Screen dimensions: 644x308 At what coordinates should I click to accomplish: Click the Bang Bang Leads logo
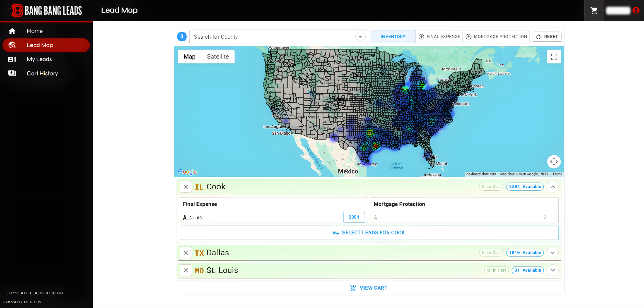(47, 11)
